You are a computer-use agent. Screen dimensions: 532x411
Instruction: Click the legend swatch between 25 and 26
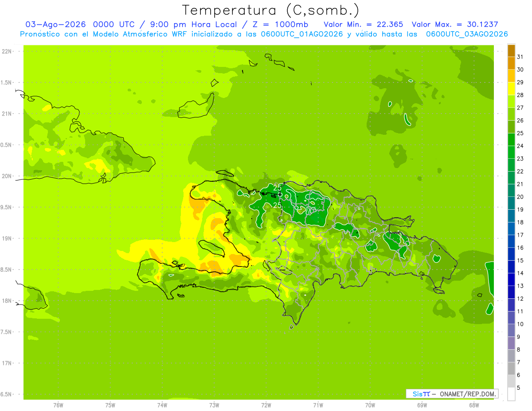tap(511, 127)
